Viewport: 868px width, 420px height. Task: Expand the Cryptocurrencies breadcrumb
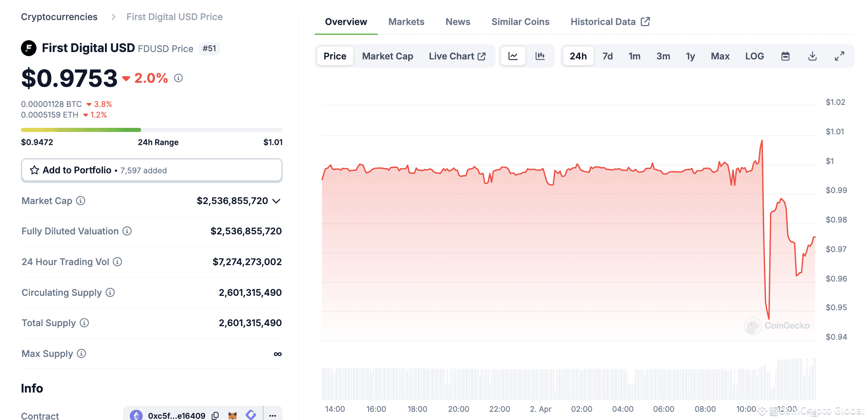tap(59, 17)
